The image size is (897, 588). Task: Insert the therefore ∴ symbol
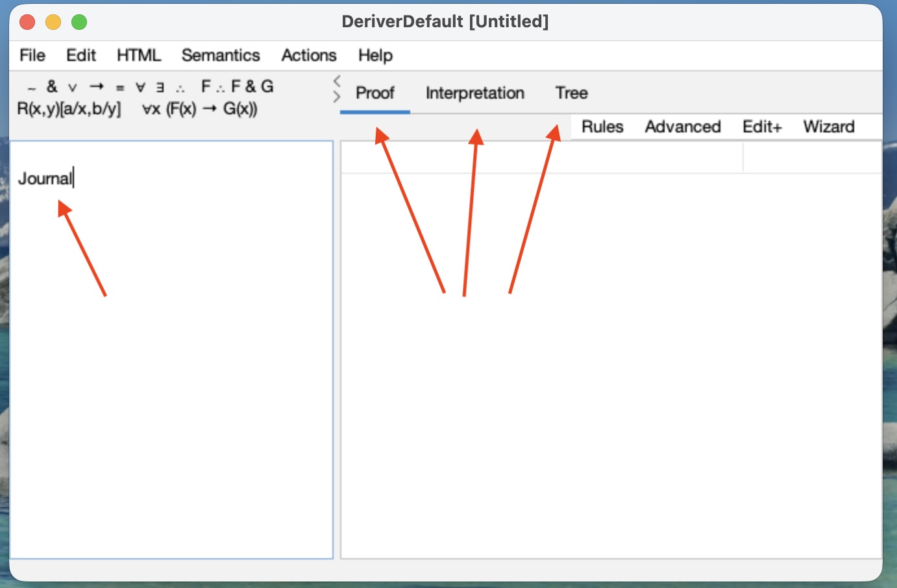[x=180, y=88]
